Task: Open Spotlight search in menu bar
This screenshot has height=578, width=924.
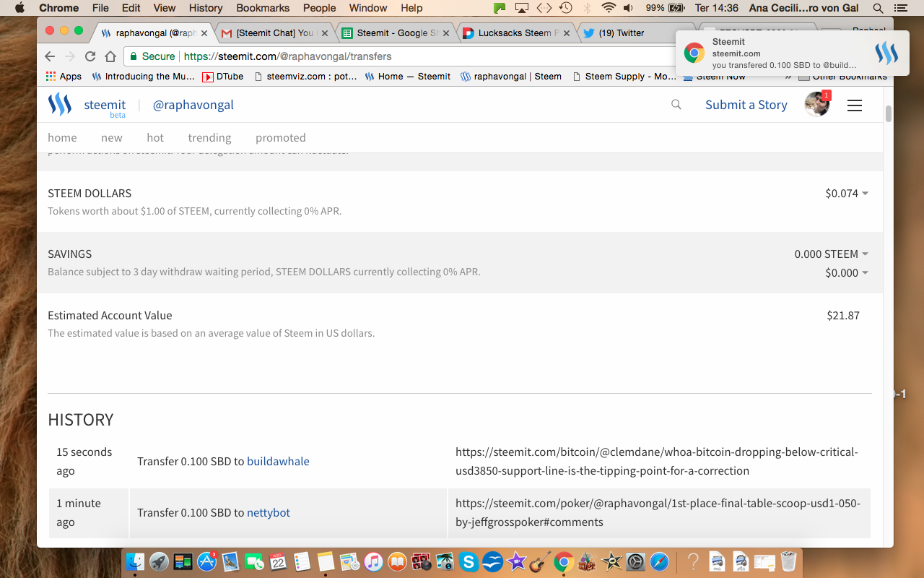Action: point(878,8)
